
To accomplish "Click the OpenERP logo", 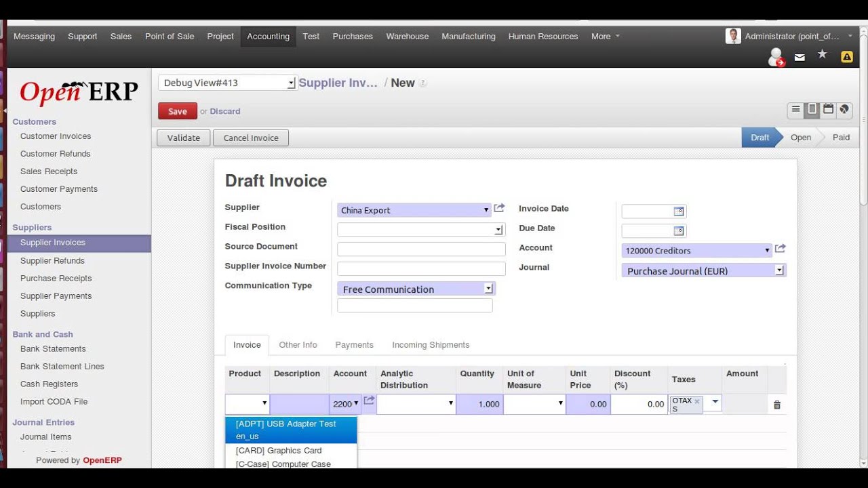I will pos(79,92).
